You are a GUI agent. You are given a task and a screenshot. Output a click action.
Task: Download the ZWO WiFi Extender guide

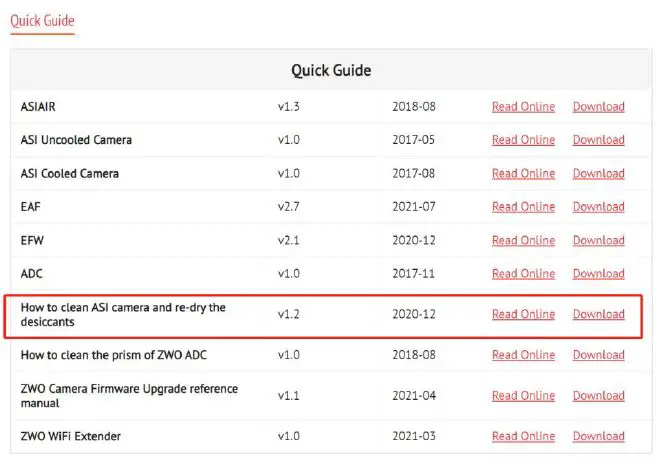point(598,436)
